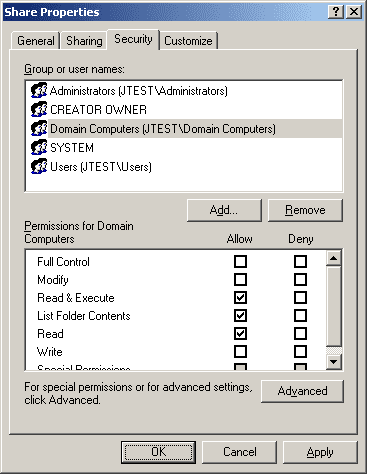Open the Sharing tab

click(84, 41)
